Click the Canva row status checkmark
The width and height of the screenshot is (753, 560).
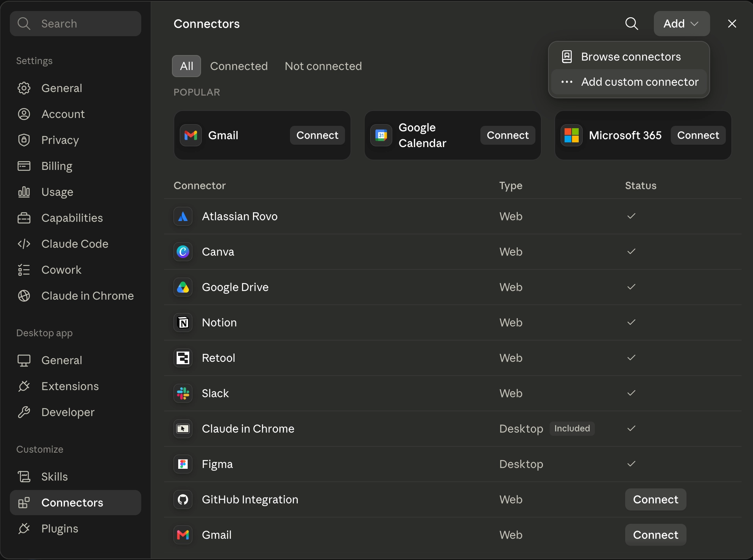pos(631,251)
